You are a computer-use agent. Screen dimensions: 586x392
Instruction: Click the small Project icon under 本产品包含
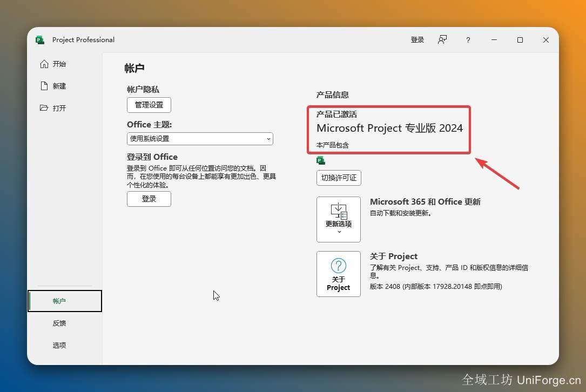pos(321,161)
